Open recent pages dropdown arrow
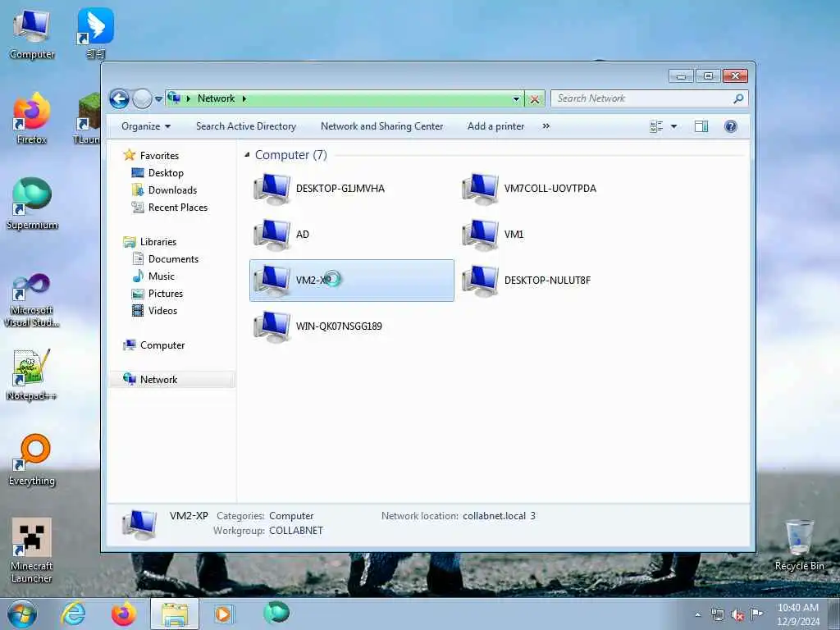The height and width of the screenshot is (630, 840). click(158, 99)
